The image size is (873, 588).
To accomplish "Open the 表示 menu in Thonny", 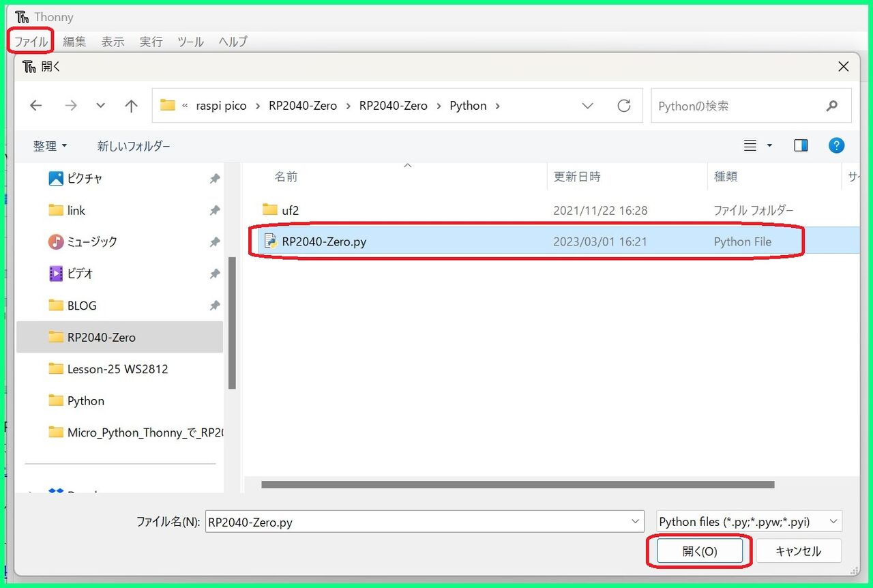I will pyautogui.click(x=113, y=42).
